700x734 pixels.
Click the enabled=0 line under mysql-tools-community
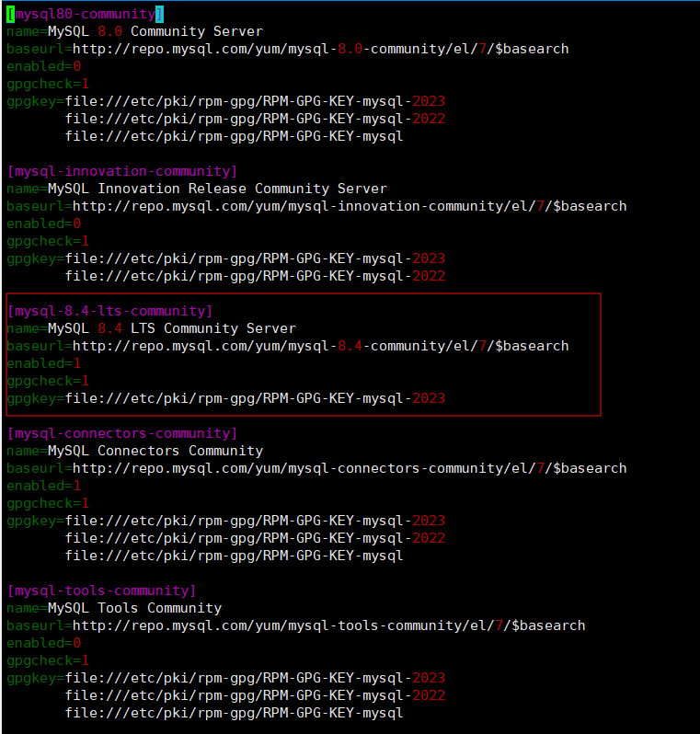(x=44, y=643)
